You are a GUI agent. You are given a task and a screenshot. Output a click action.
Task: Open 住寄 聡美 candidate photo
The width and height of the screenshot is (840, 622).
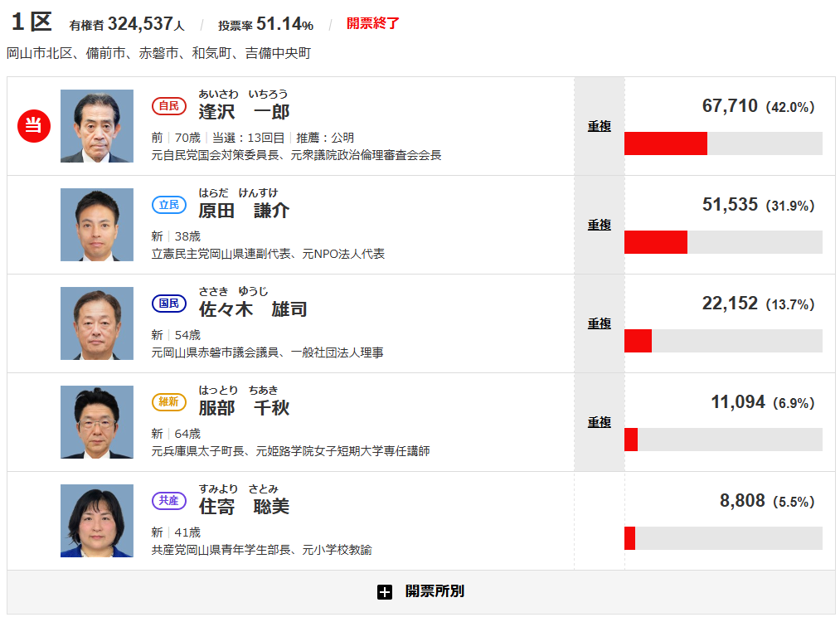(96, 521)
